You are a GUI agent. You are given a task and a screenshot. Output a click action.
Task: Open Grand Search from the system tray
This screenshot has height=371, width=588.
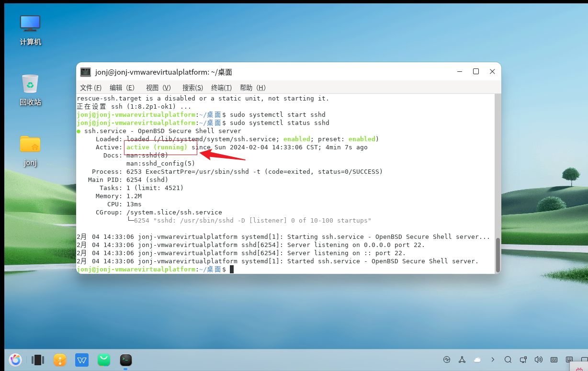508,360
